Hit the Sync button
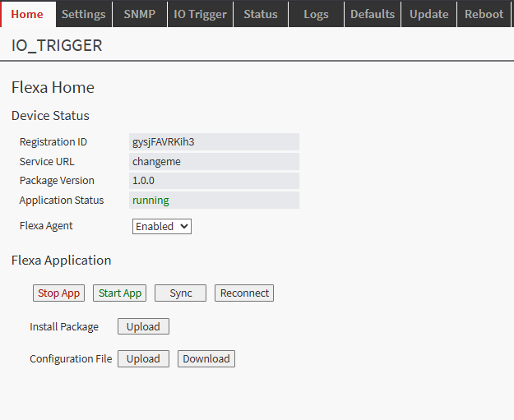This screenshot has height=420, width=514. click(x=180, y=293)
